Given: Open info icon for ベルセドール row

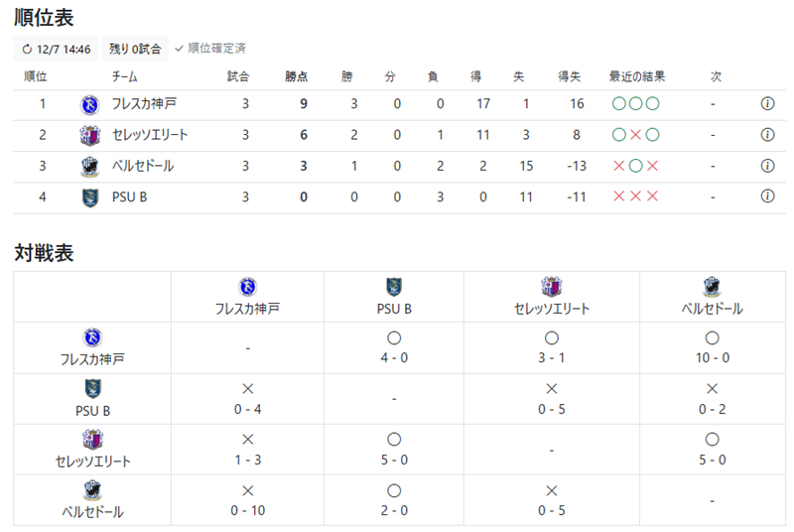Looking at the screenshot, I should pos(767,166).
